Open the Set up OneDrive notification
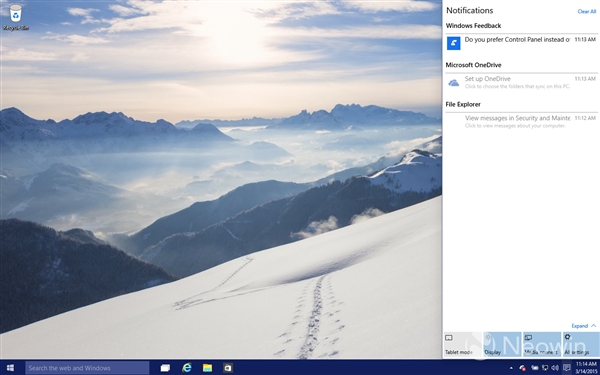Viewport: 600px width, 375px height. [521, 83]
